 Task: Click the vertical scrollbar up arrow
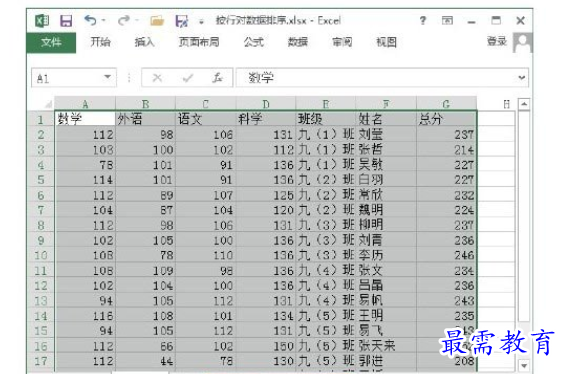pyautogui.click(x=524, y=104)
